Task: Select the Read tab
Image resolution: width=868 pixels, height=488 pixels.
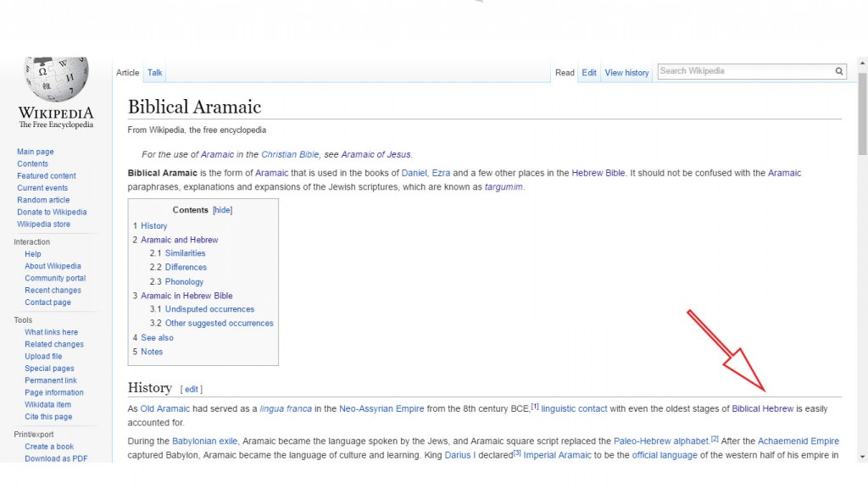Action: (565, 73)
